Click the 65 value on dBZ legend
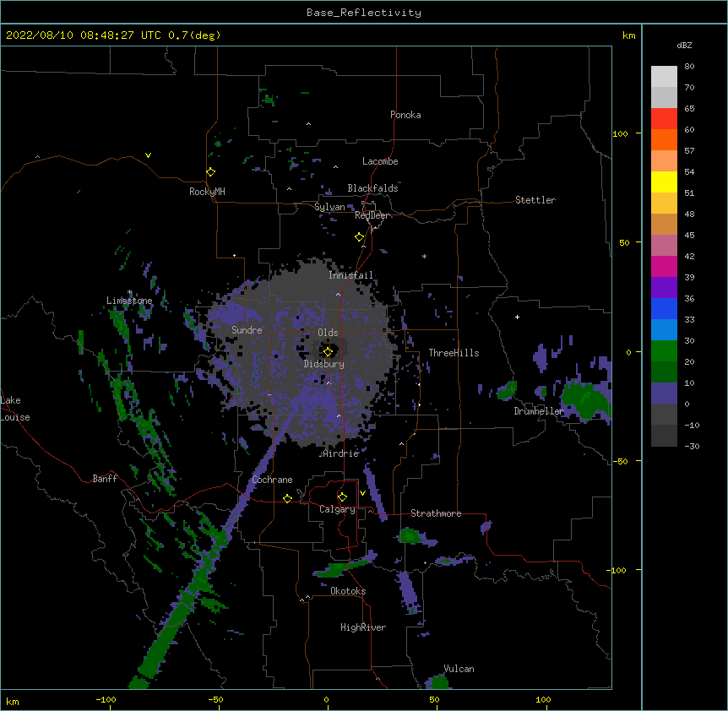 [x=689, y=109]
